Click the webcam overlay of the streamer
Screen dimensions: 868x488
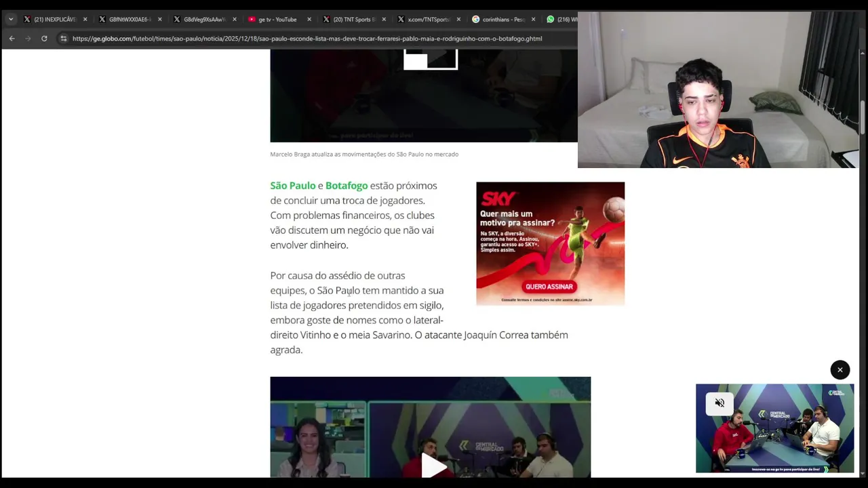pyautogui.click(x=718, y=89)
